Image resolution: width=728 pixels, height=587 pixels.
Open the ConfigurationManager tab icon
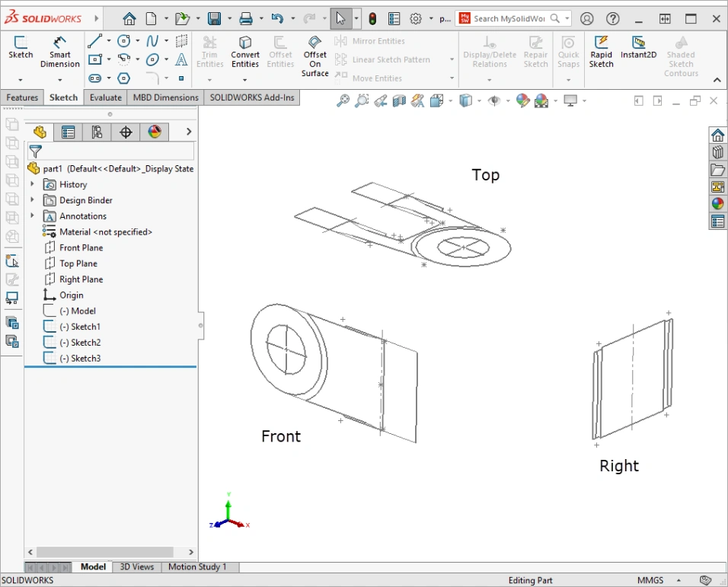point(97,132)
